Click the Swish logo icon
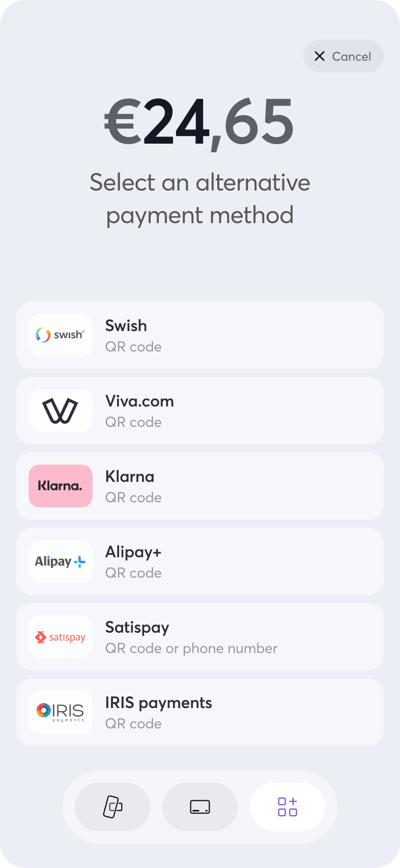This screenshot has height=868, width=400. click(x=61, y=335)
